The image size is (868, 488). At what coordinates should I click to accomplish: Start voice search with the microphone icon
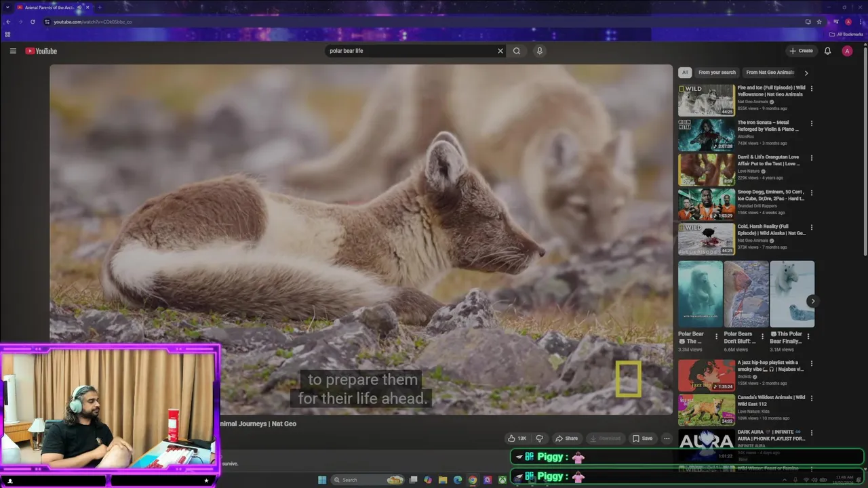[x=540, y=51]
